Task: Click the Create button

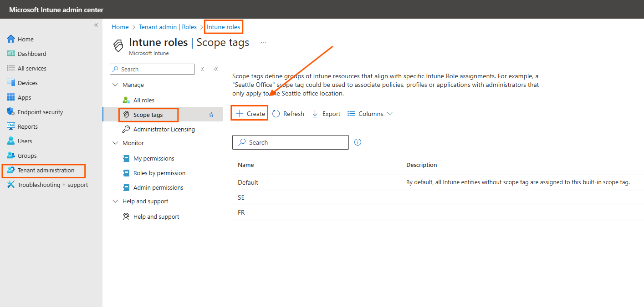Action: (x=249, y=113)
